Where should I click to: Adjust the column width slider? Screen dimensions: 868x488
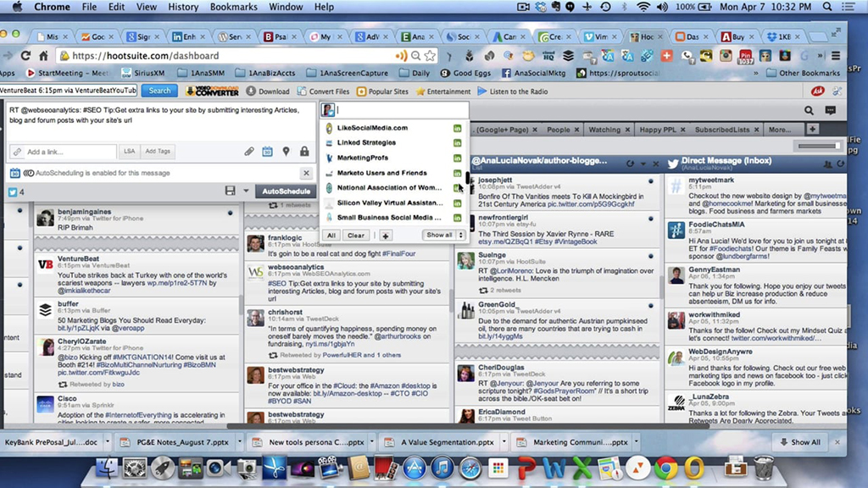pos(818,146)
